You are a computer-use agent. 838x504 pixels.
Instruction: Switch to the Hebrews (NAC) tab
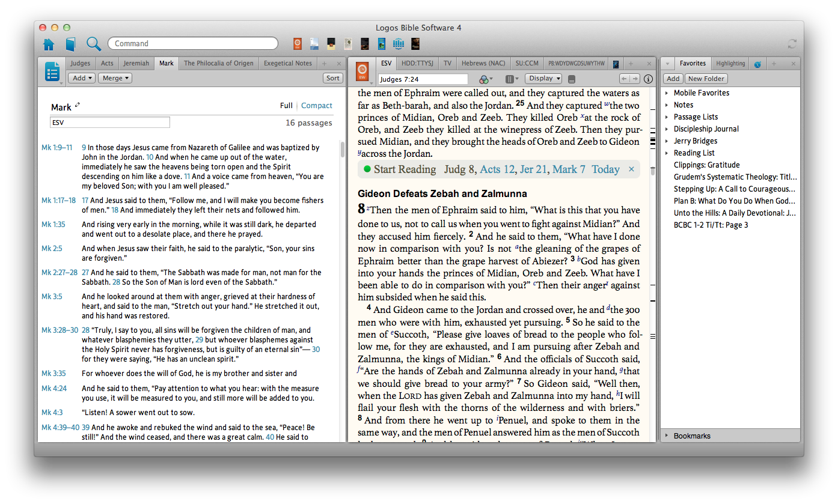click(x=483, y=63)
